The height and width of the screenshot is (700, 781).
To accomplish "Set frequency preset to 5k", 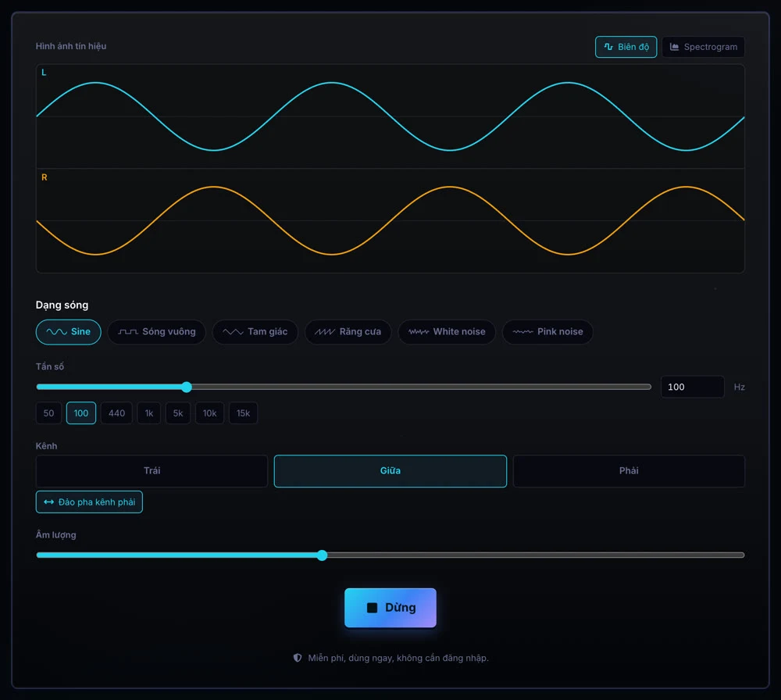I will click(178, 413).
